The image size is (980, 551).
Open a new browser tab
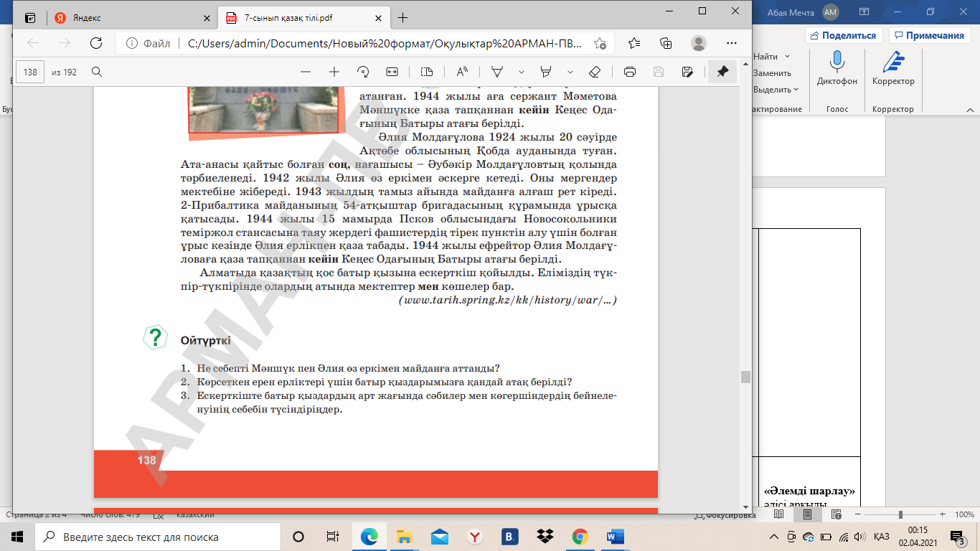(403, 18)
